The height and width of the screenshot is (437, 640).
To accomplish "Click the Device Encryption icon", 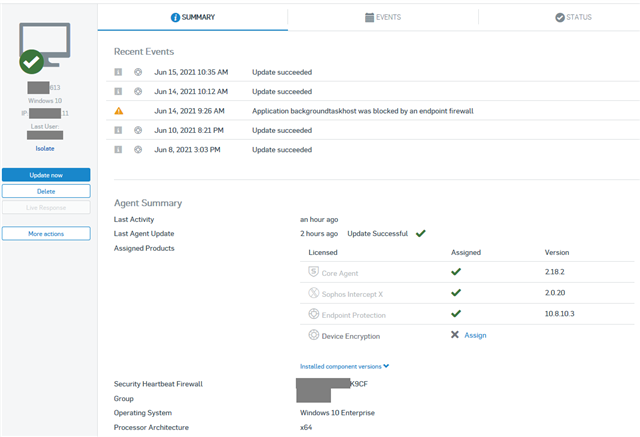I will click(x=313, y=335).
